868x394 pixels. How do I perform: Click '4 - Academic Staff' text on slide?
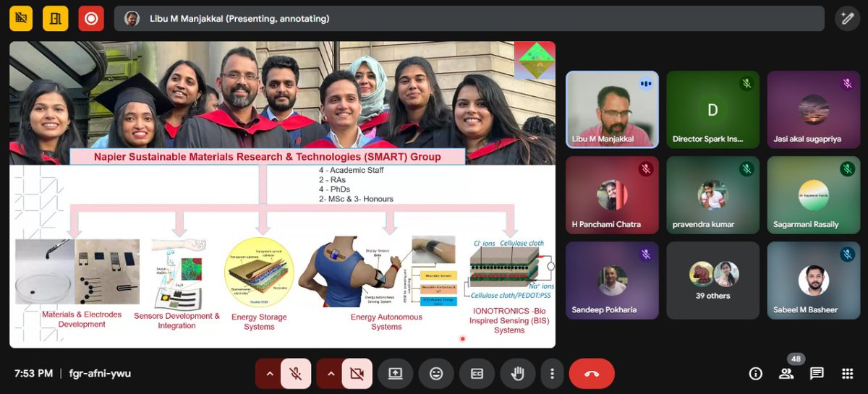pyautogui.click(x=352, y=171)
